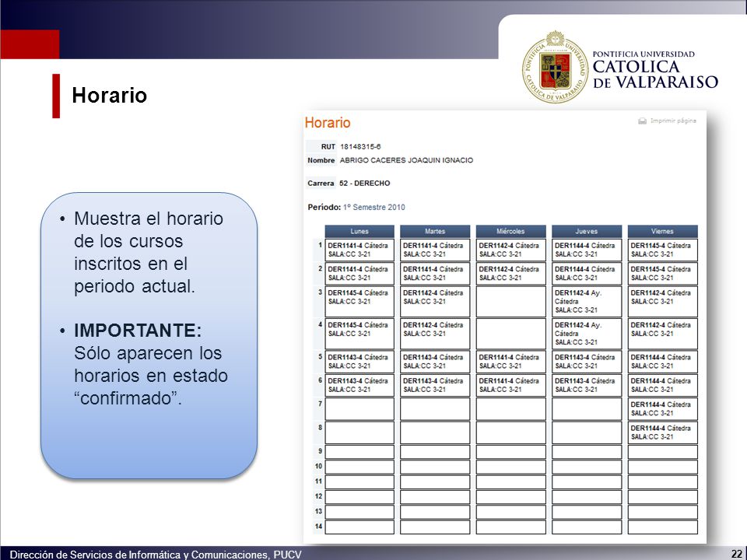Click the slide number 22
747x560 pixels.
(736, 555)
